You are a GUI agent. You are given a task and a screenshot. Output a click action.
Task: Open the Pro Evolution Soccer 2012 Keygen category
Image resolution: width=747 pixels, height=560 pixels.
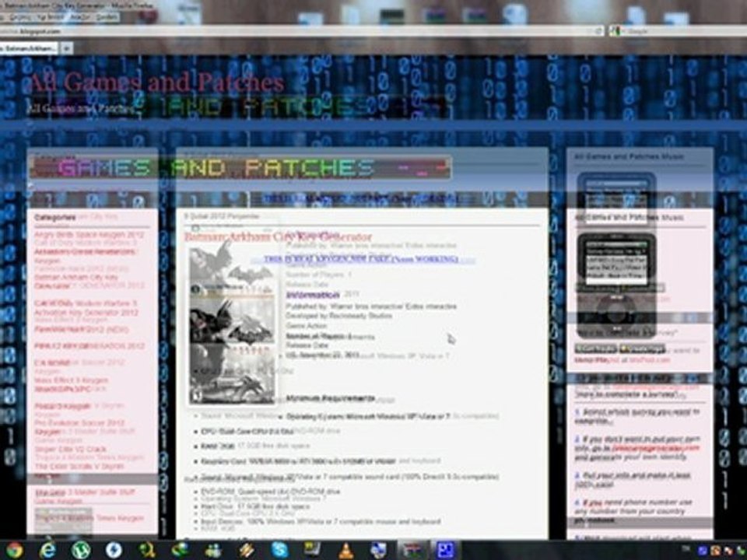point(79,427)
